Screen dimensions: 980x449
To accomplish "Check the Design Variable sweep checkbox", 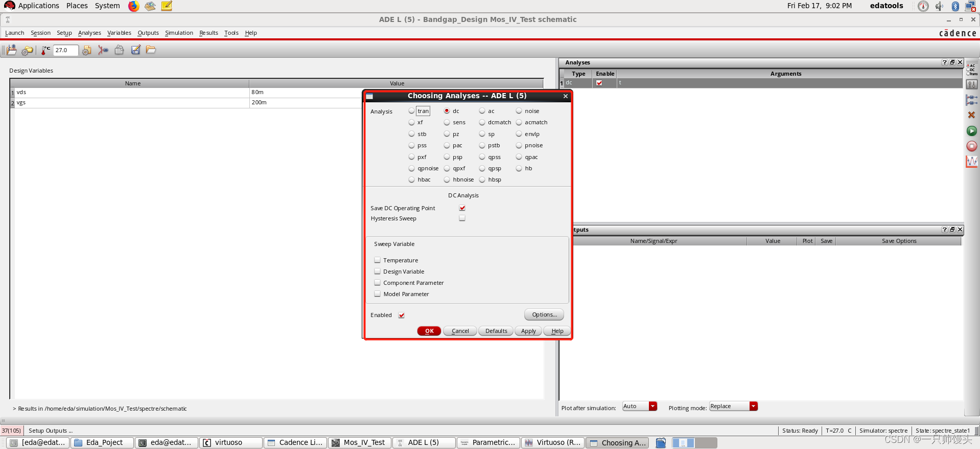I will (x=377, y=272).
